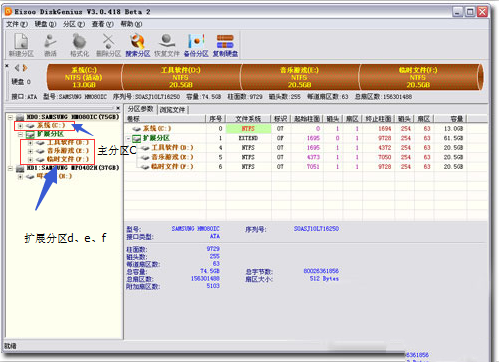
Task: Switch to the 浏览文件 tab
Action: pyautogui.click(x=172, y=110)
